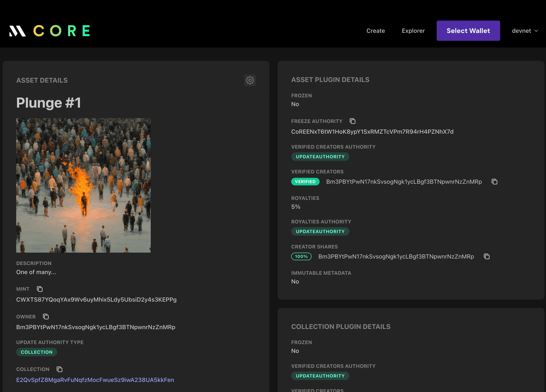Copy the verified creator address

point(494,182)
